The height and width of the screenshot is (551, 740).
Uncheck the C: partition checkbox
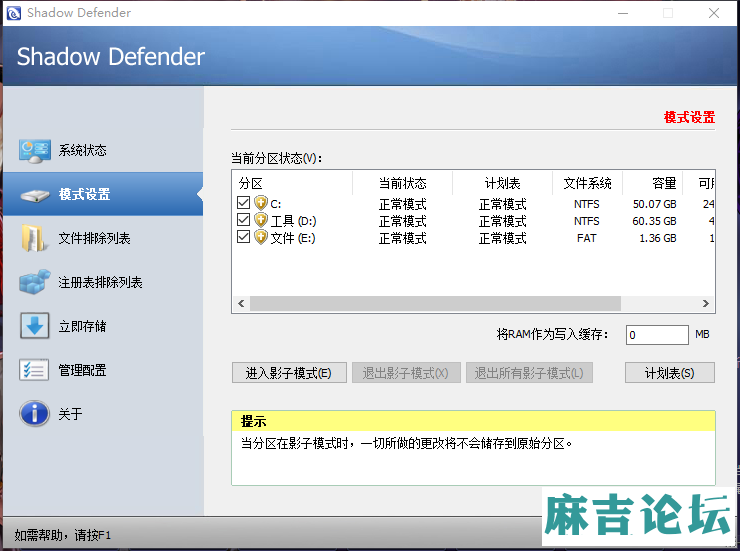click(244, 203)
